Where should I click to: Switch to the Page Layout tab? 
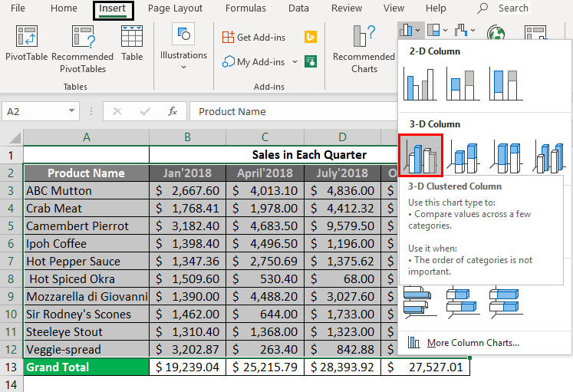coord(175,8)
